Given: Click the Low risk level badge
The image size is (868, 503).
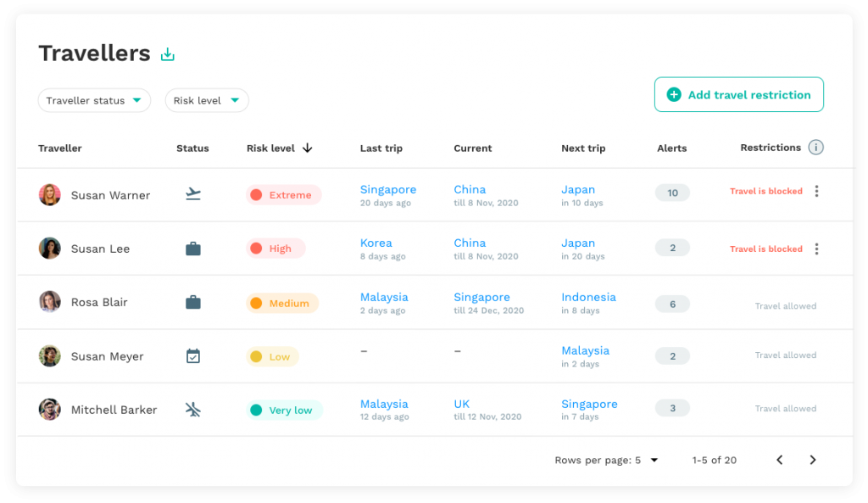Looking at the screenshot, I should 272,357.
